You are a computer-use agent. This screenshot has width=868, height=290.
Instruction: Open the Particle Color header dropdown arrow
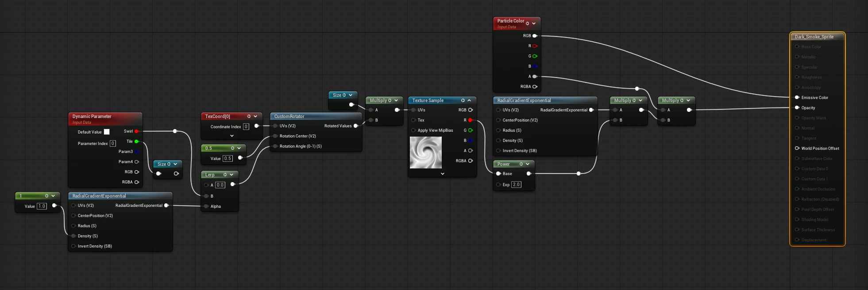[x=534, y=23]
